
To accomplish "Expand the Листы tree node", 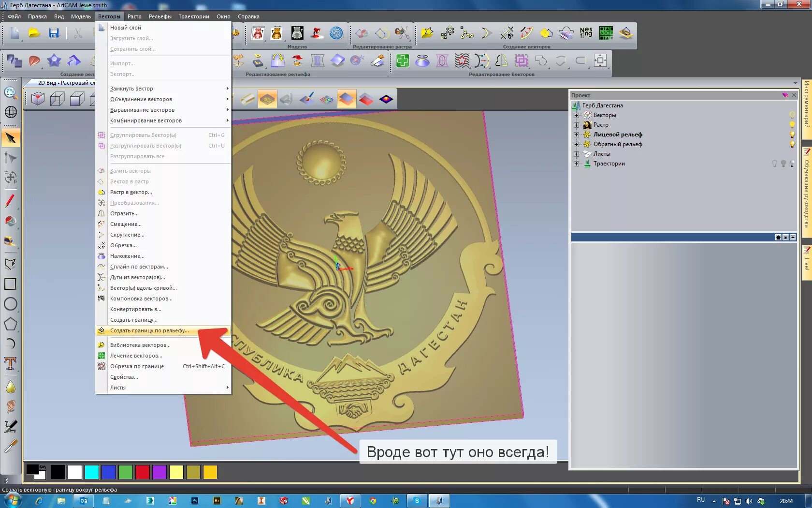I will pos(576,154).
